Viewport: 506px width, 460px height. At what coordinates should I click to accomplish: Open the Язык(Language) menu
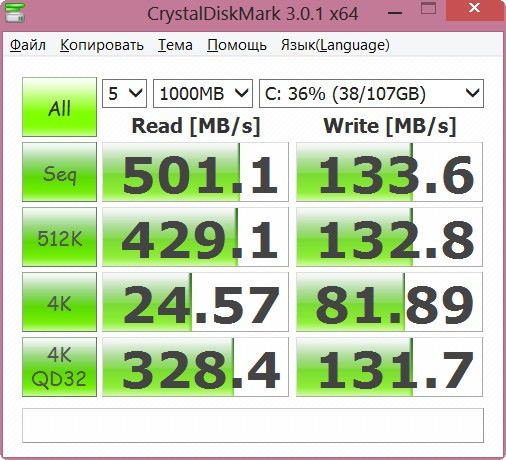coord(335,45)
